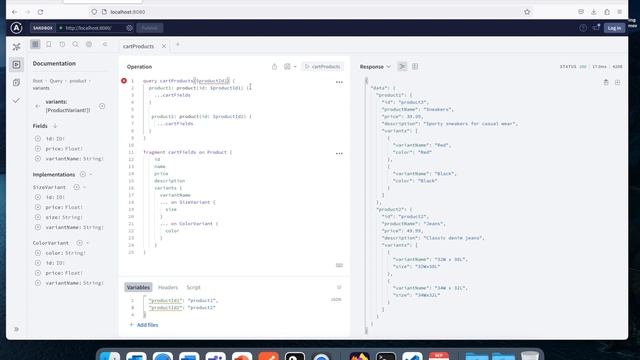The image size is (640, 360).
Task: Open the announcements megaphone icon
Action: (x=596, y=28)
